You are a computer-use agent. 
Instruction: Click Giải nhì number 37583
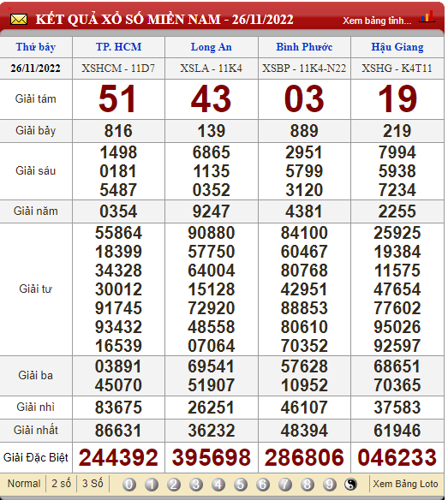(x=397, y=408)
